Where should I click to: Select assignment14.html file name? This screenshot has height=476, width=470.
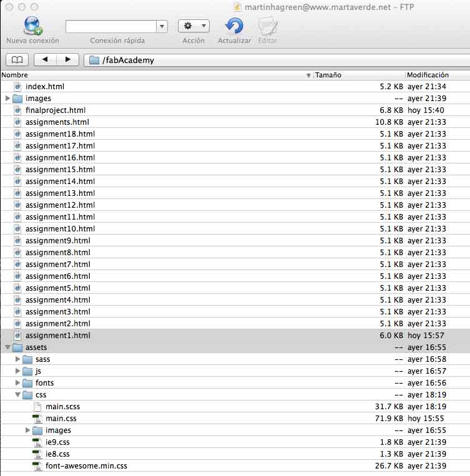tap(60, 182)
